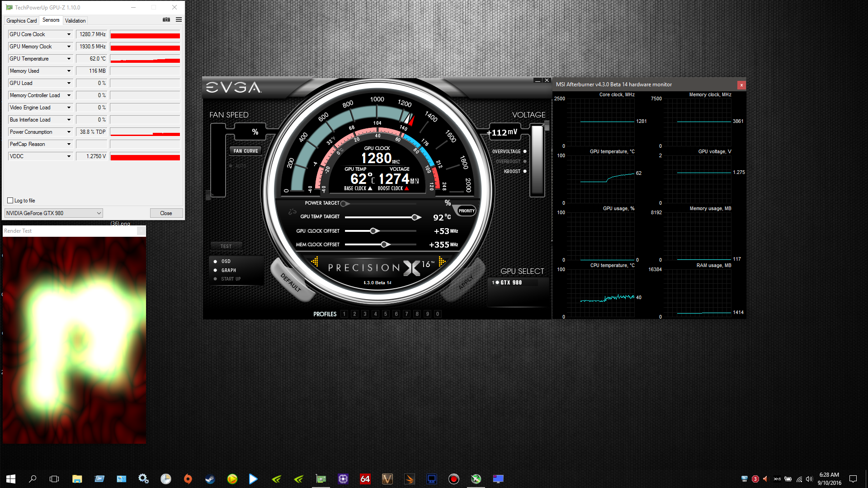Open the Action Center notification icon
The width and height of the screenshot is (868, 488).
(853, 479)
